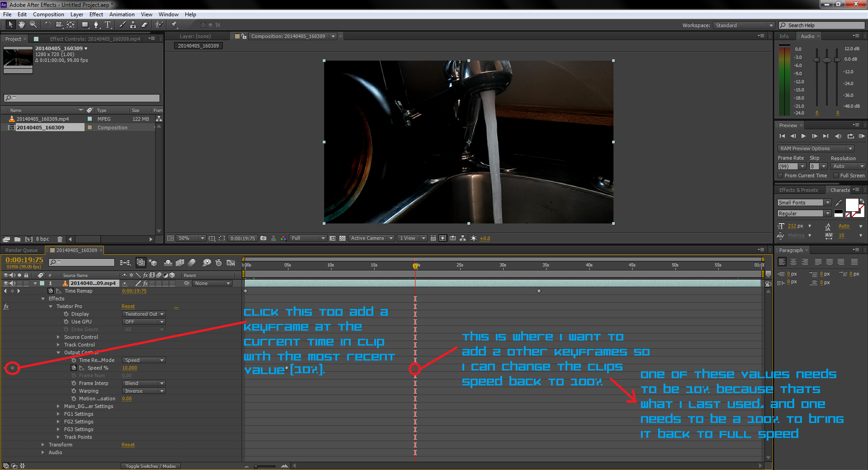This screenshot has width=868, height=470.
Task: Enable the From Current Time checkbox
Action: point(781,176)
